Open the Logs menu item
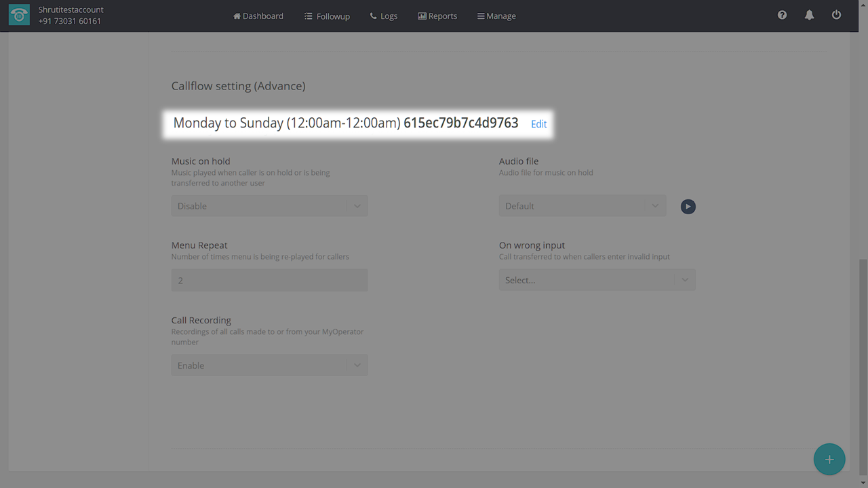 pyautogui.click(x=384, y=16)
